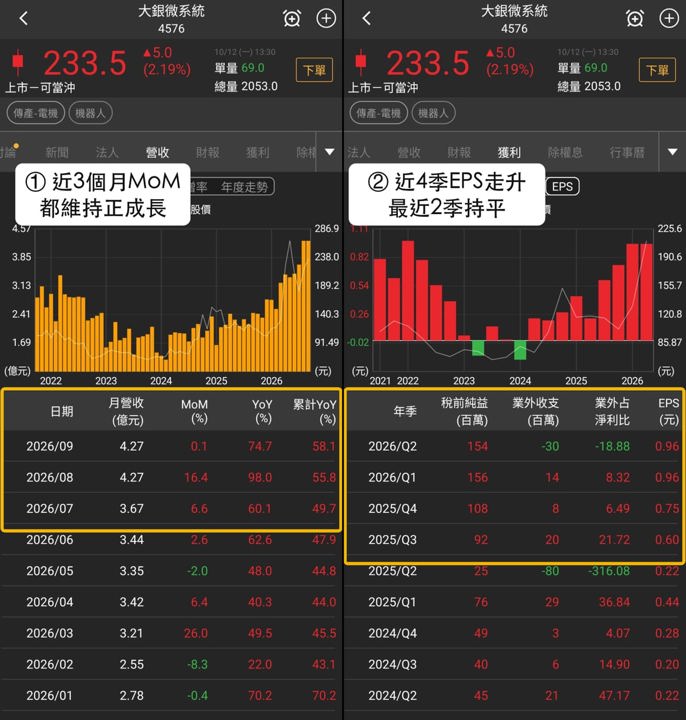Switch to 新聞 tab in left panel
Viewport: 686px width, 720px height.
point(57,152)
